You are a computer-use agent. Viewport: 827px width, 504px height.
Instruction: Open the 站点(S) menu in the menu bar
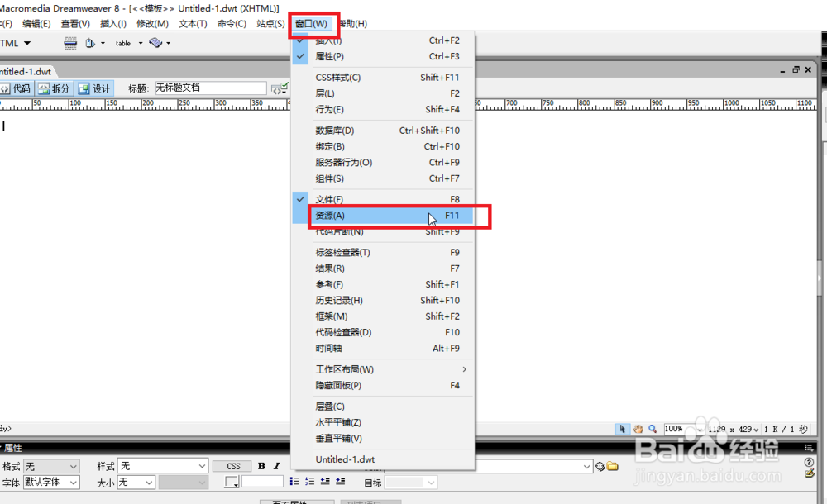coord(270,24)
